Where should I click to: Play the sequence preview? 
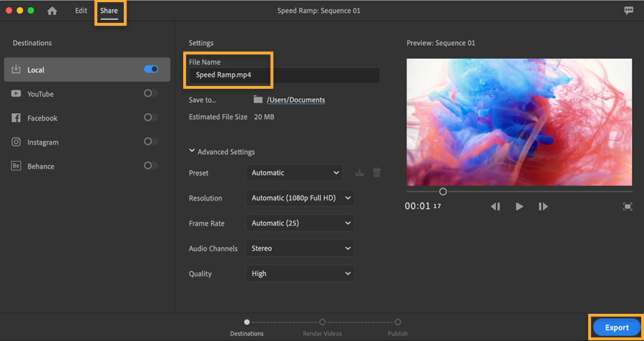click(519, 206)
